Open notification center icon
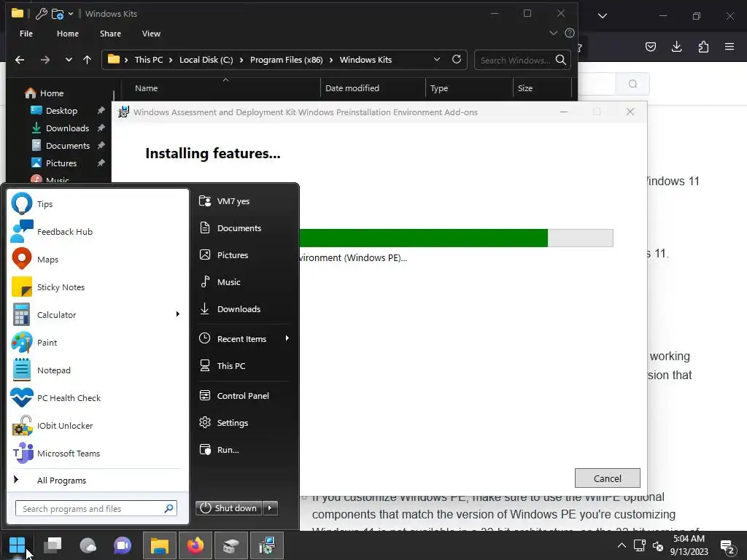Image resolution: width=747 pixels, height=560 pixels. pyautogui.click(x=727, y=547)
